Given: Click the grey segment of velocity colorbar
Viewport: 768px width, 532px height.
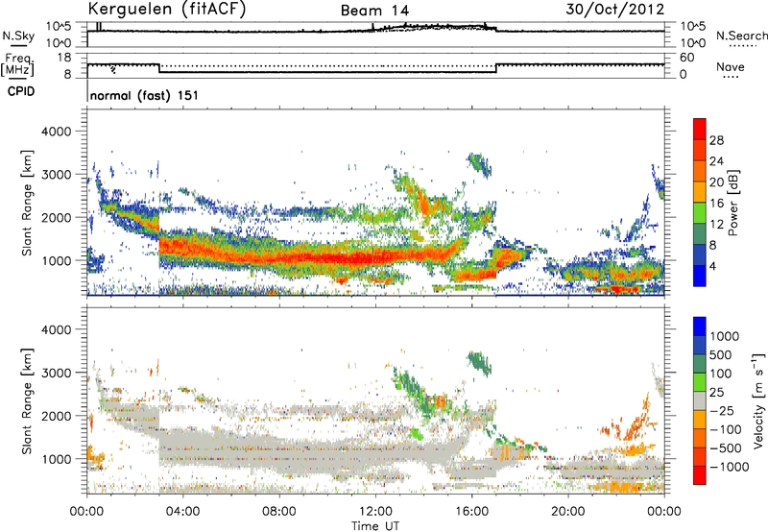Looking at the screenshot, I should (x=700, y=401).
